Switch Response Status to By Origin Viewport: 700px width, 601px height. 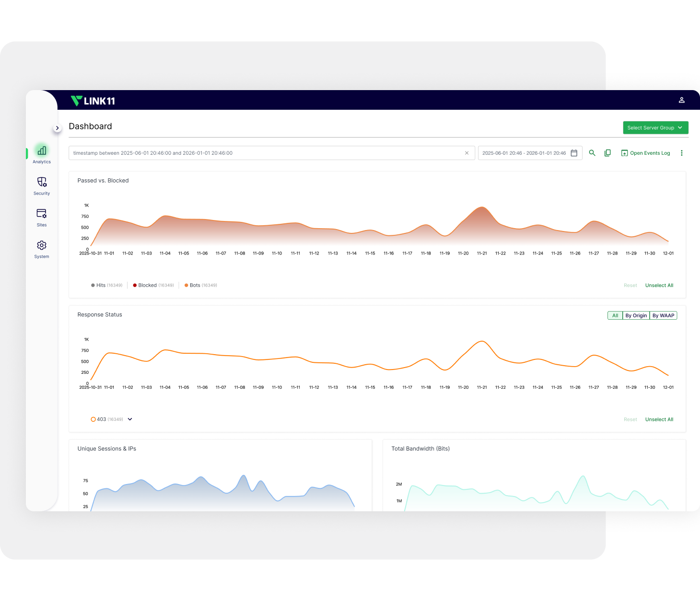pyautogui.click(x=636, y=315)
